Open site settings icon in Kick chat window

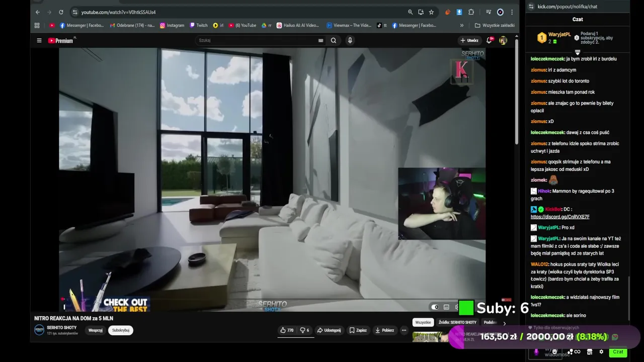pyautogui.click(x=531, y=7)
